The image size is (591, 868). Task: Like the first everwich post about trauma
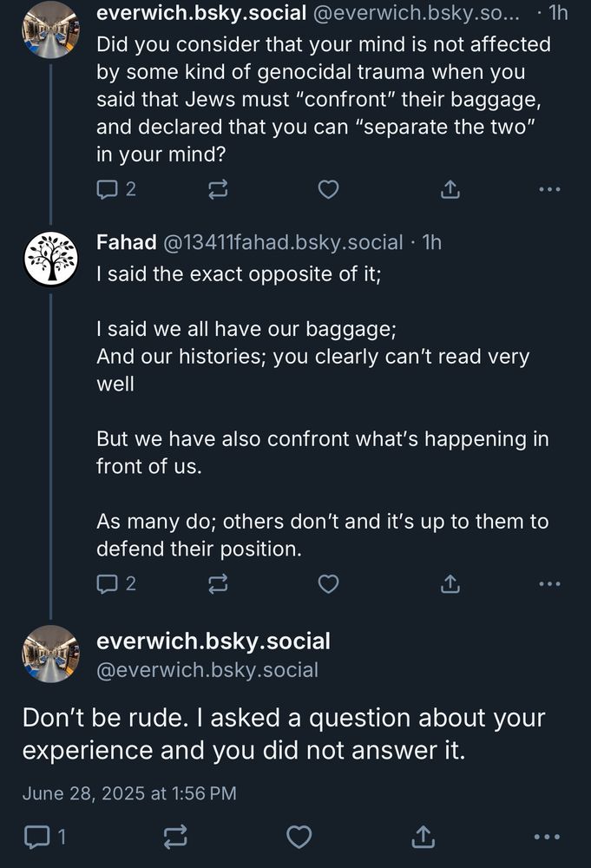pos(328,188)
